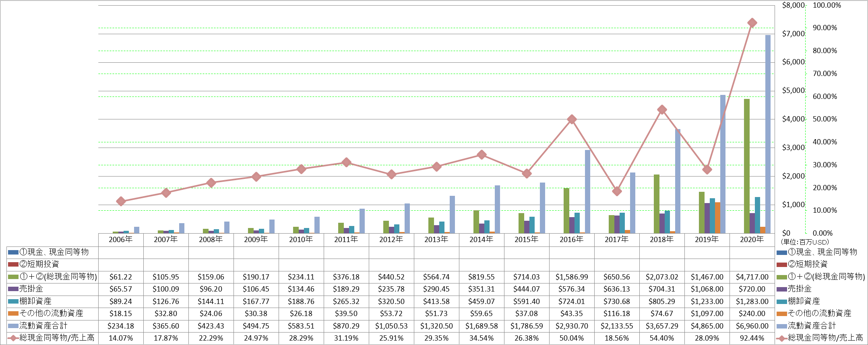Viewport: 868px width, 345px height.
Task: Click the teal 棚卸資産 swatch in right-hand legend
Action: (x=781, y=302)
